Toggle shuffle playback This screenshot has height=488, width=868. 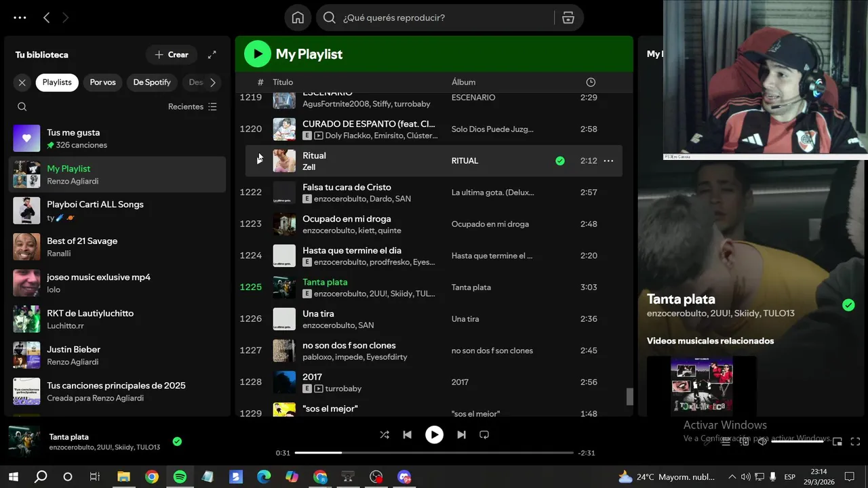[x=384, y=434]
